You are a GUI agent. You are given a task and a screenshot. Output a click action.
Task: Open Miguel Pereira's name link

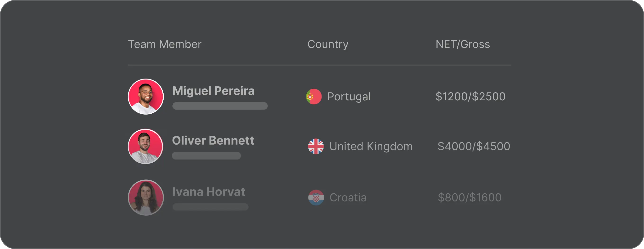(214, 91)
